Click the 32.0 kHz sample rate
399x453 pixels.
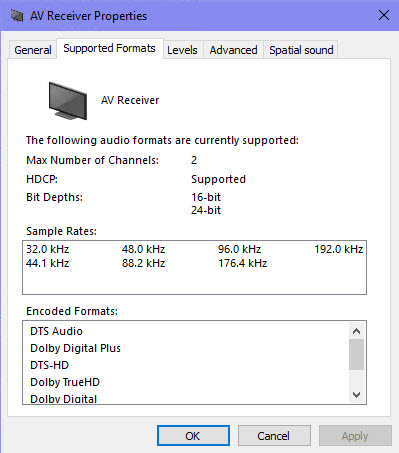click(x=47, y=249)
